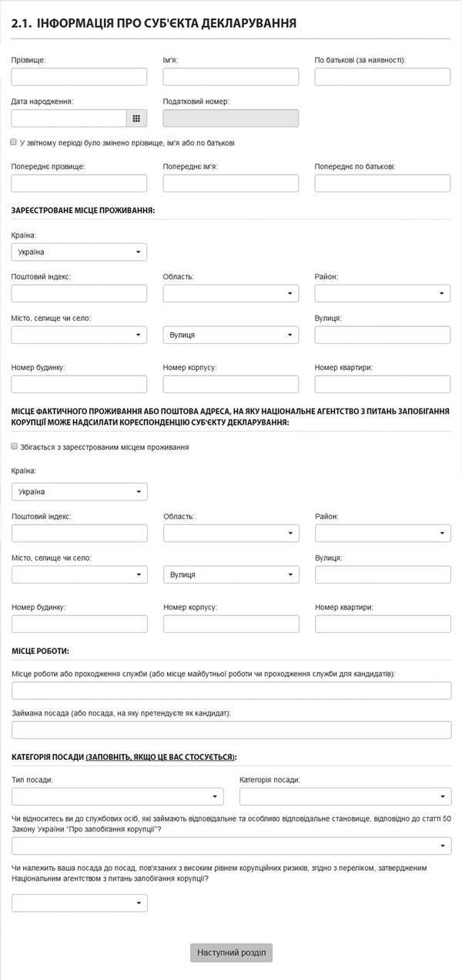462x980 pixels.
Task: Expand the 'Тип посади' dropdown
Action: [x=117, y=796]
